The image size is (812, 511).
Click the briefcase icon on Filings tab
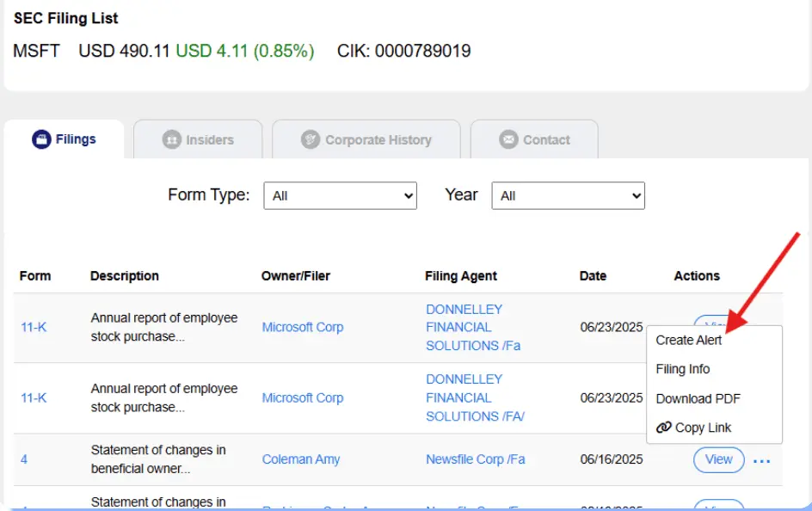pyautogui.click(x=41, y=139)
